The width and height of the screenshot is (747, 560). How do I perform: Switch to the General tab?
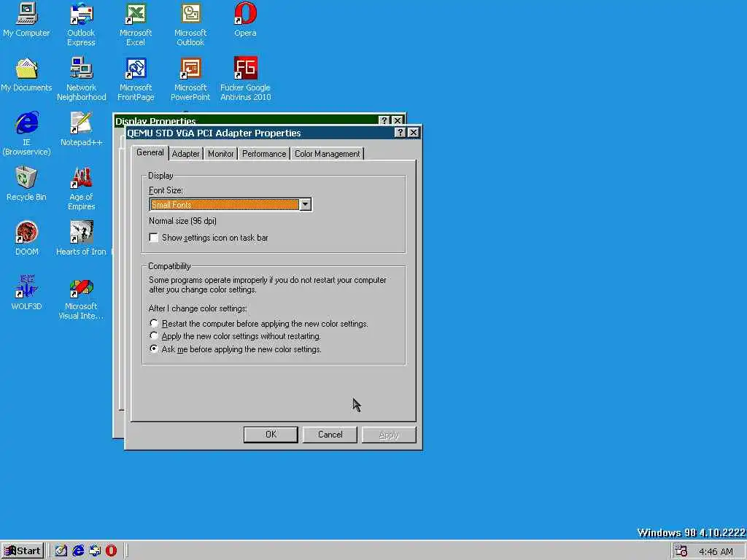pyautogui.click(x=150, y=152)
